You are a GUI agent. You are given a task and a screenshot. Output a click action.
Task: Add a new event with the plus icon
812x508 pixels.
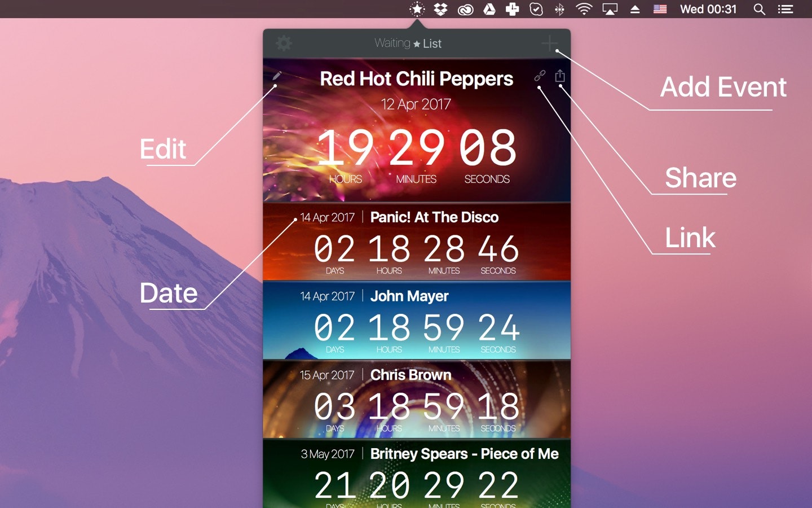pos(550,43)
